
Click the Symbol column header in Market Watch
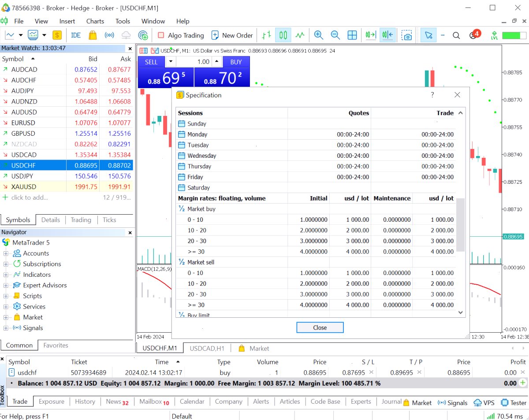[18, 59]
